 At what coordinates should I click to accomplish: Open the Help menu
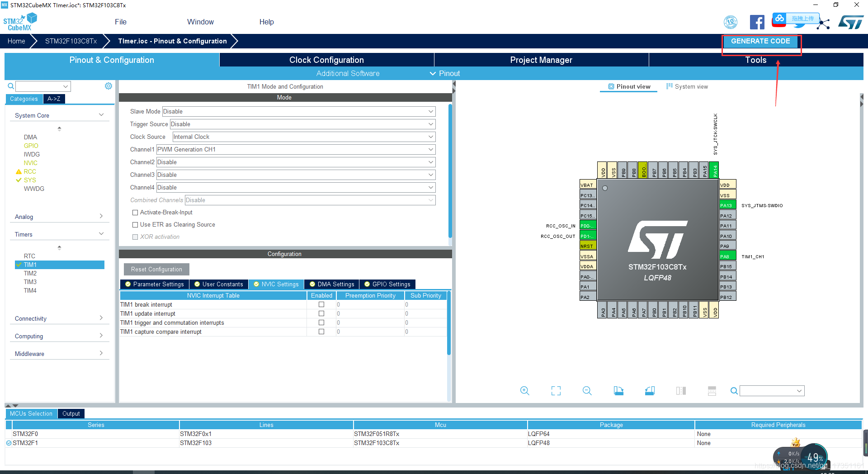coord(266,22)
